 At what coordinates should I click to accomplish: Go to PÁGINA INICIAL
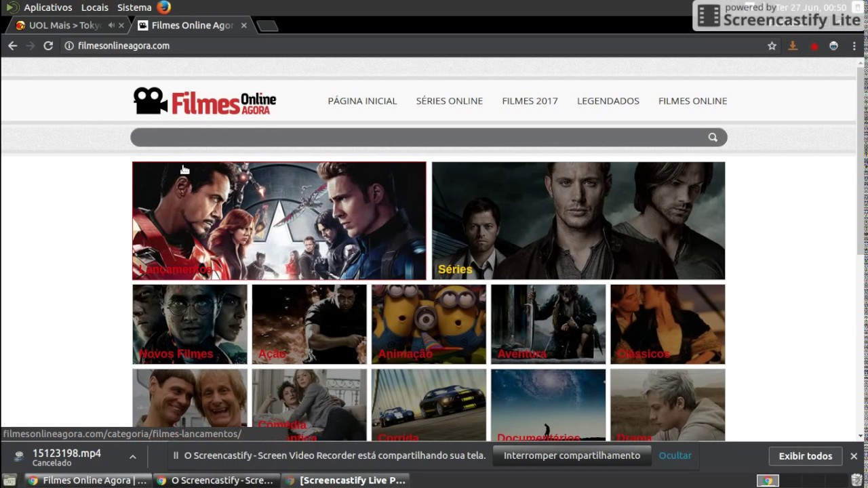pyautogui.click(x=362, y=101)
